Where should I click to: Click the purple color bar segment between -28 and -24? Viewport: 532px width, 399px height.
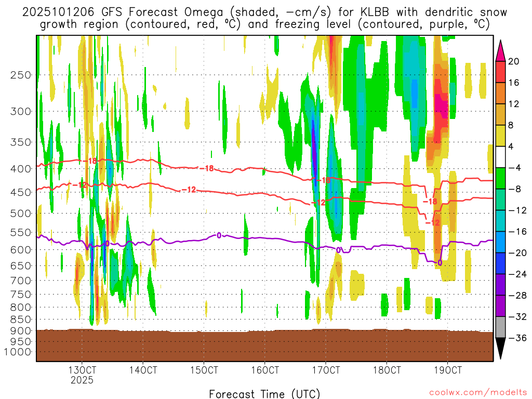pos(500,285)
